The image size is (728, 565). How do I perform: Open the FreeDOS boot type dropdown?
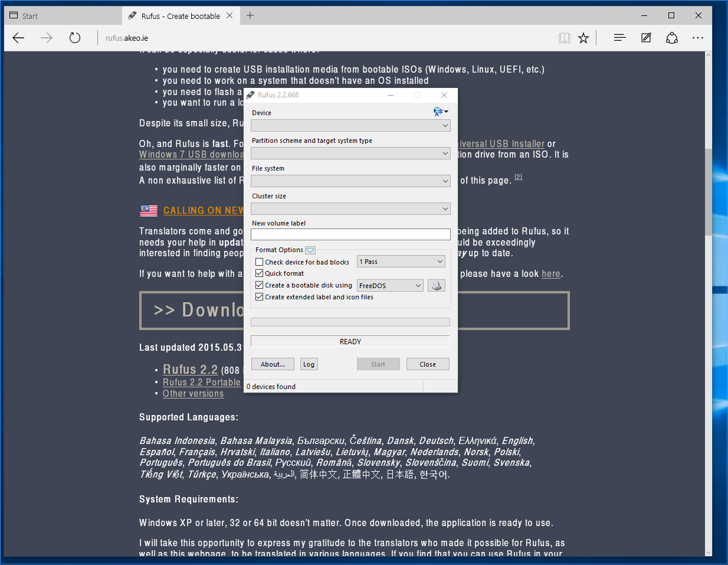390,286
